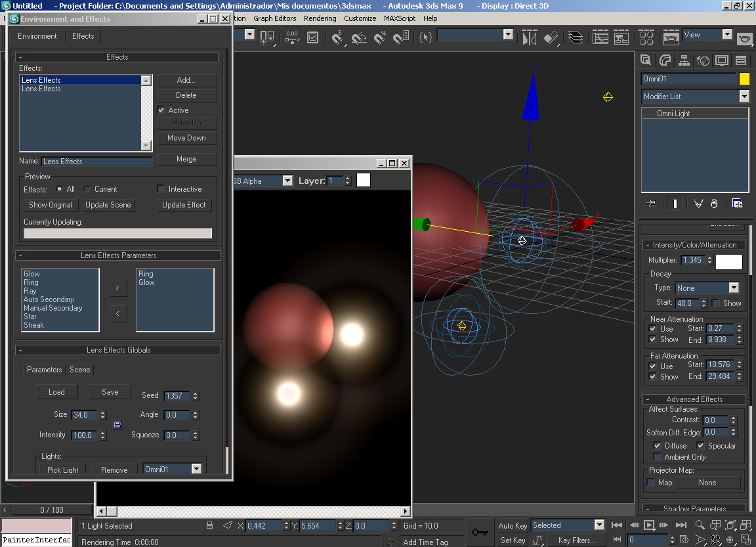Viewport: 756px width, 547px height.
Task: Open the Hierarchy command panel tab
Action: (683, 61)
